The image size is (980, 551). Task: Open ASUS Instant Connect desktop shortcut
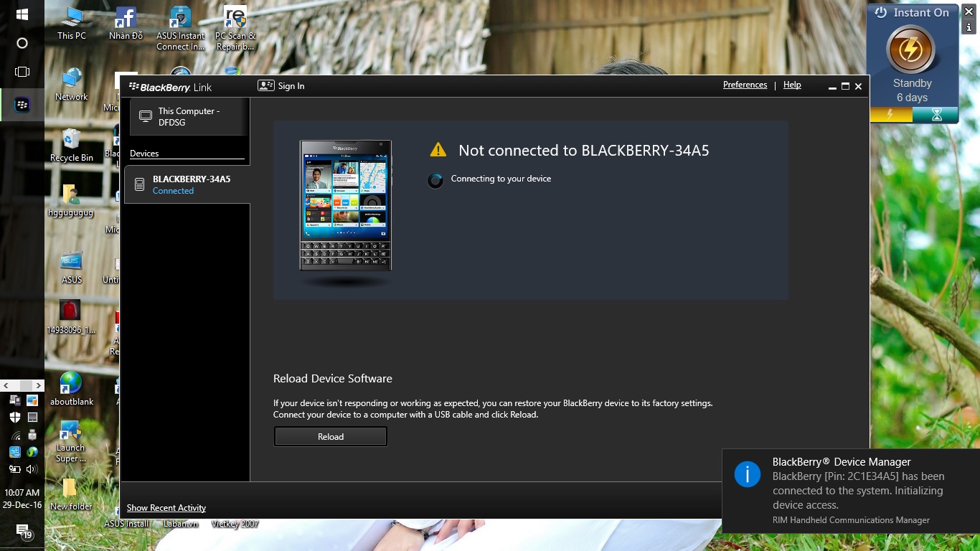tap(181, 29)
